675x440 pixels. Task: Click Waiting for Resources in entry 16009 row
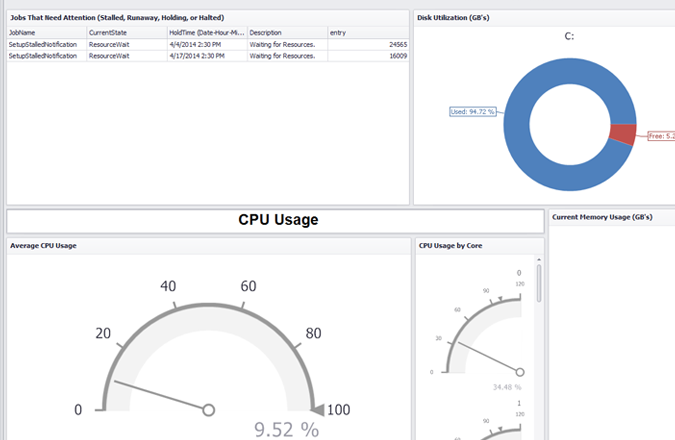(x=282, y=56)
